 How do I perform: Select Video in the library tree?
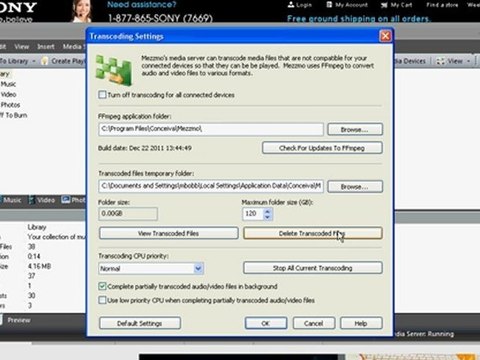tap(8, 94)
